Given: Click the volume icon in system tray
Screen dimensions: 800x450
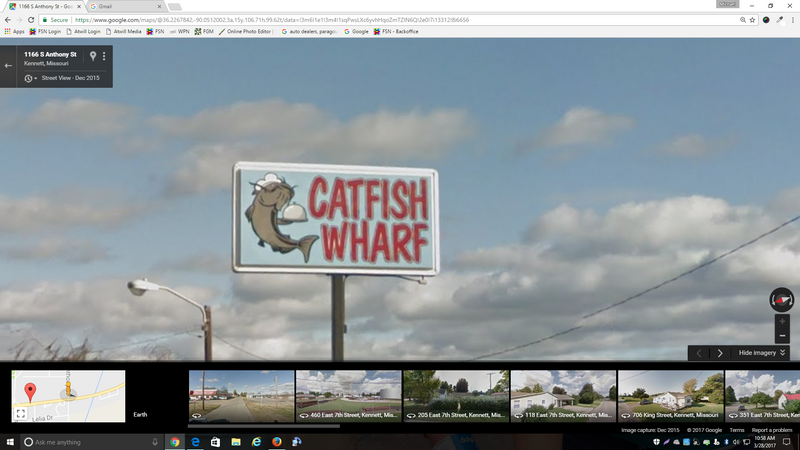Looking at the screenshot, I should (x=736, y=442).
